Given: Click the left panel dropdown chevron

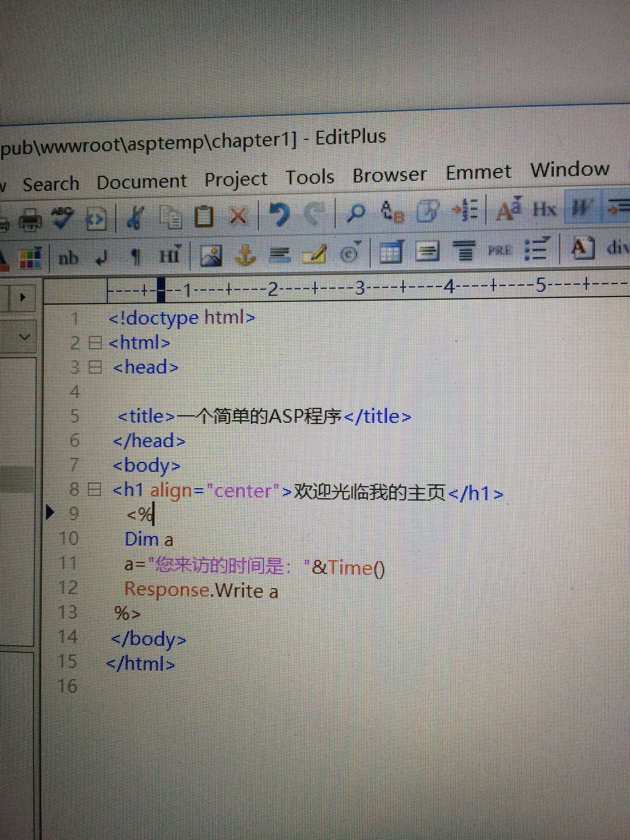Looking at the screenshot, I should click(x=25, y=337).
